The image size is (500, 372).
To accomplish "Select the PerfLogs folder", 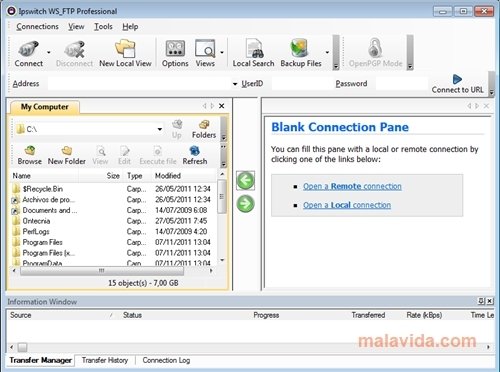I will pos(36,232).
